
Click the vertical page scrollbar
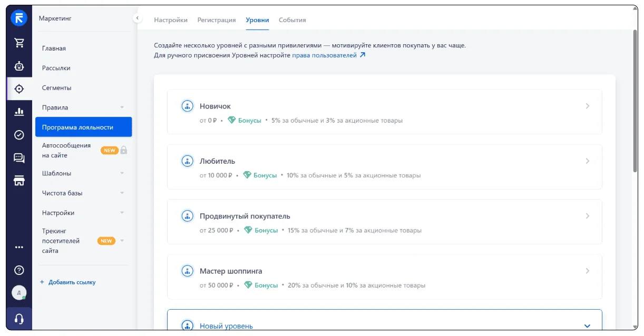(x=635, y=100)
